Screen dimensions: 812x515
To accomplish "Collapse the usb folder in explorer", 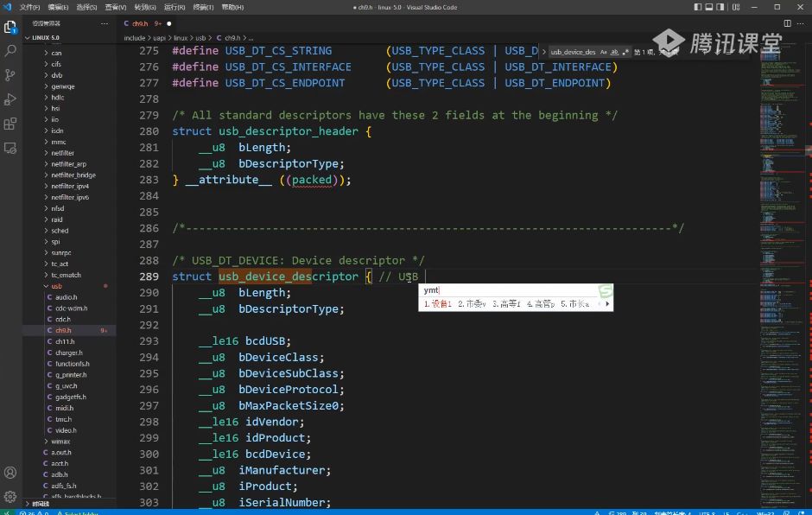I will (56, 286).
